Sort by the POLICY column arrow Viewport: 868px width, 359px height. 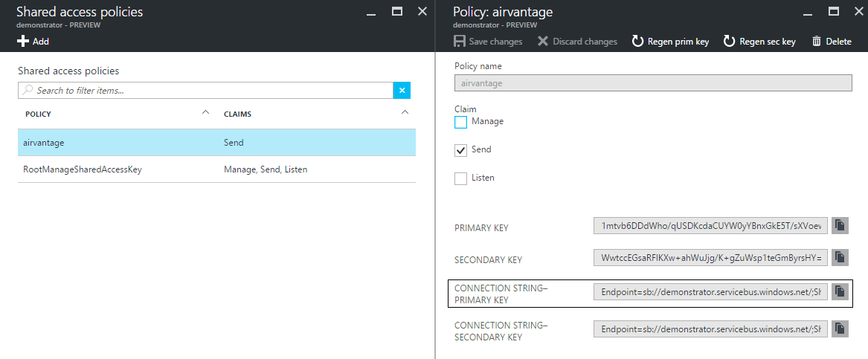click(205, 113)
